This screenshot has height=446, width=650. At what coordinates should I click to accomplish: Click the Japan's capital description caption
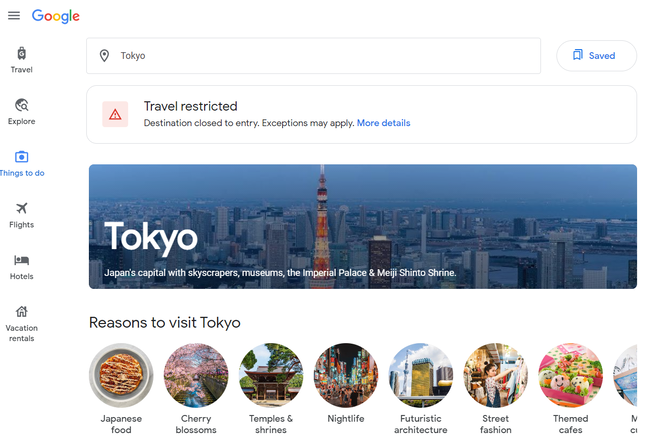[280, 273]
